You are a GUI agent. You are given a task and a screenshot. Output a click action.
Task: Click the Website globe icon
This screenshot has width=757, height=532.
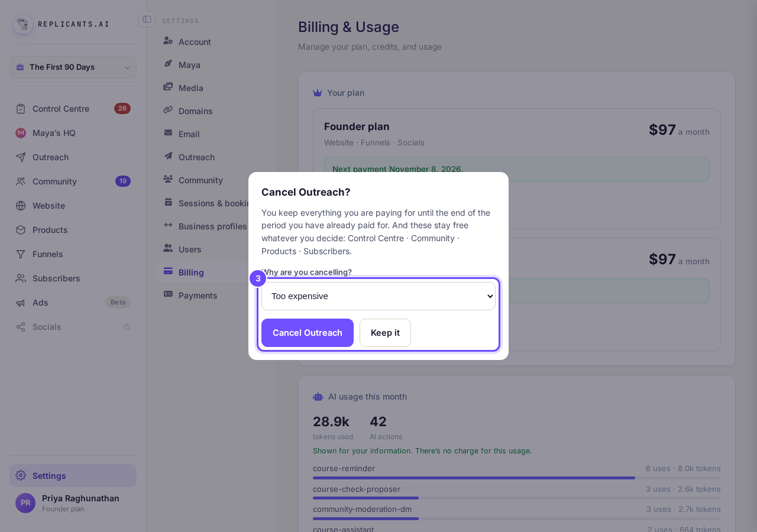pos(21,206)
